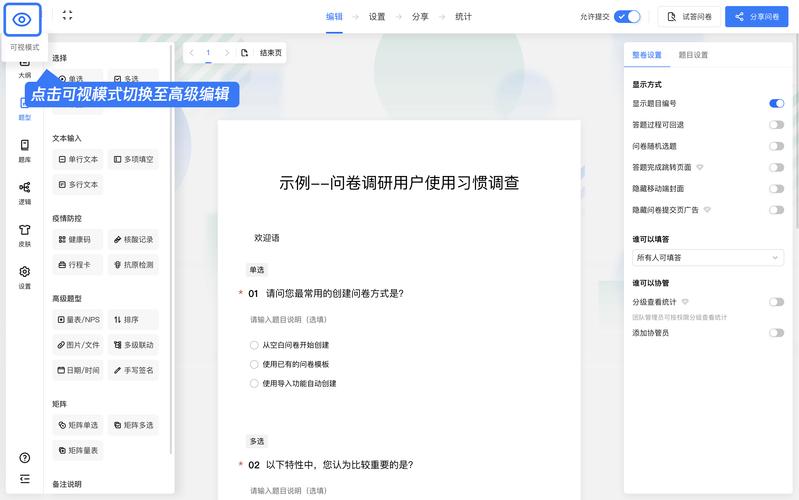Screen dimensions: 799x500
Task: Switch to the 分享 step tab
Action: [420, 17]
